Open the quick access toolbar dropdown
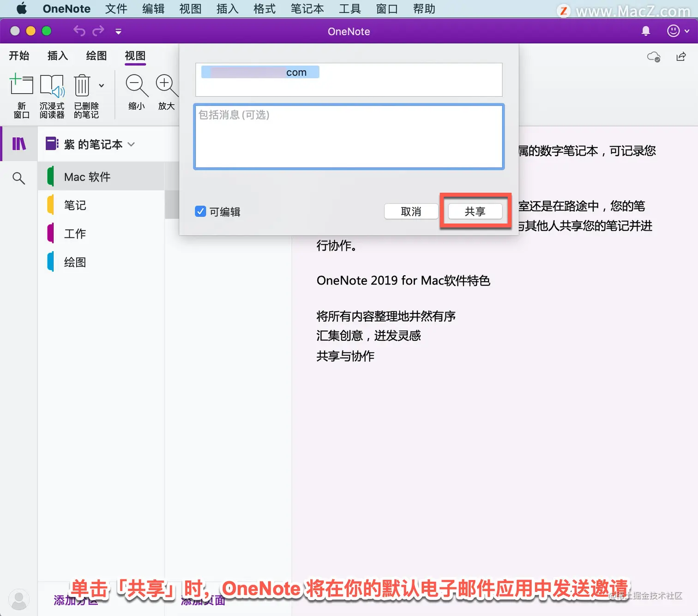 point(119,31)
